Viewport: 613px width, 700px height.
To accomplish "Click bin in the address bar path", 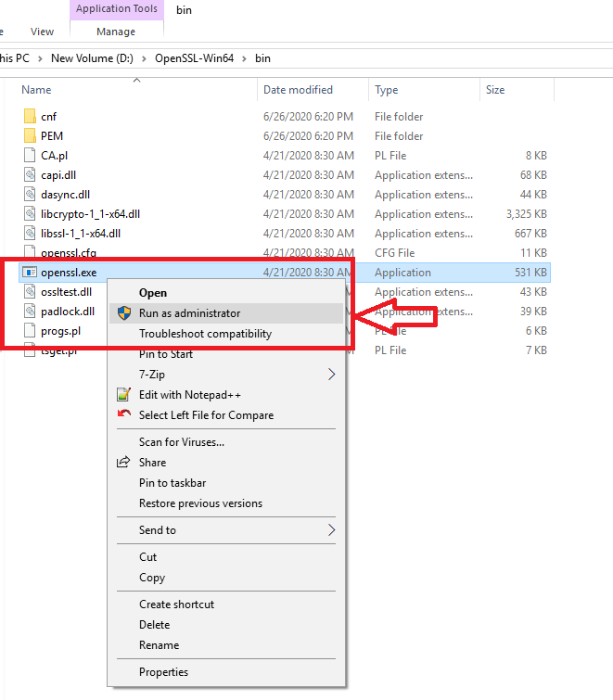I will pyautogui.click(x=263, y=58).
